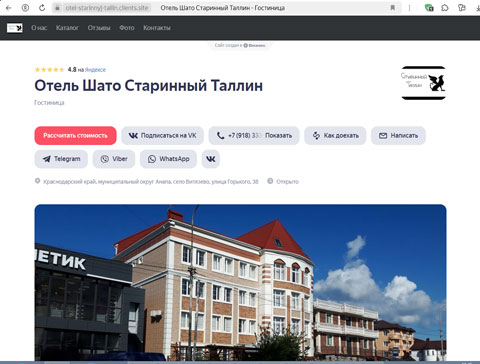Click the location pin beside address
The image size is (480, 364).
37,181
